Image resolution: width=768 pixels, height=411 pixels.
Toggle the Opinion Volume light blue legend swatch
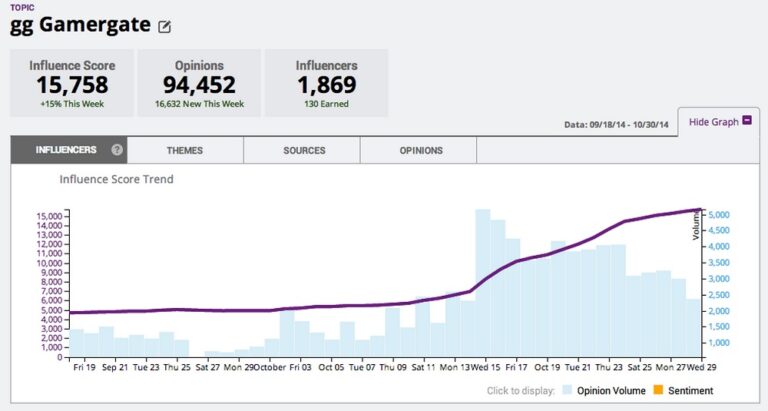(567, 390)
